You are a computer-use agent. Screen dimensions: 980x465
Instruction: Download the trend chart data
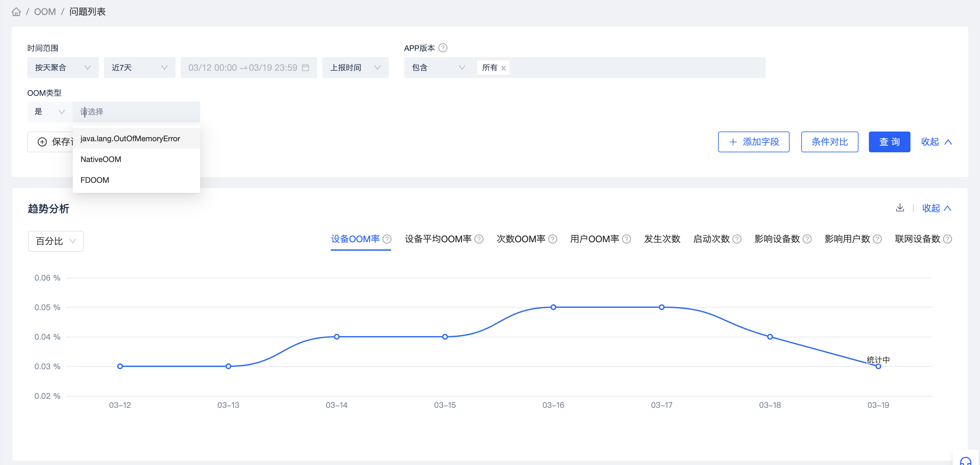[x=900, y=207]
